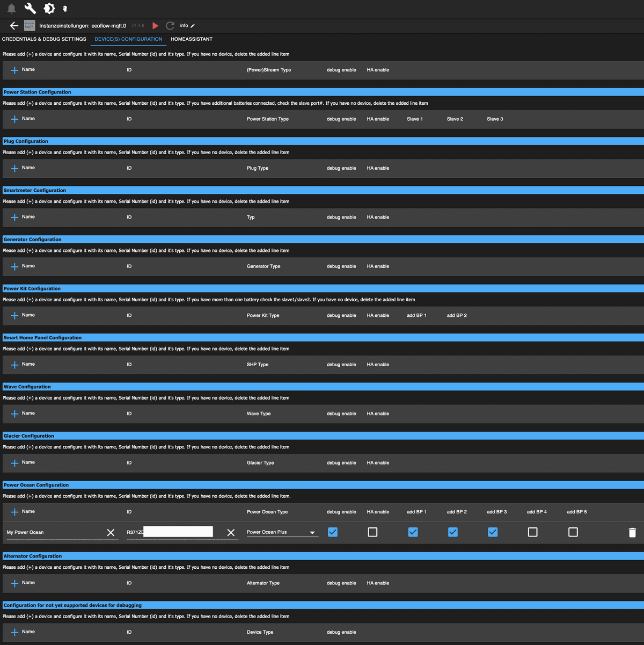Click the Device Type column header
This screenshot has height=645, width=644.
coord(260,633)
